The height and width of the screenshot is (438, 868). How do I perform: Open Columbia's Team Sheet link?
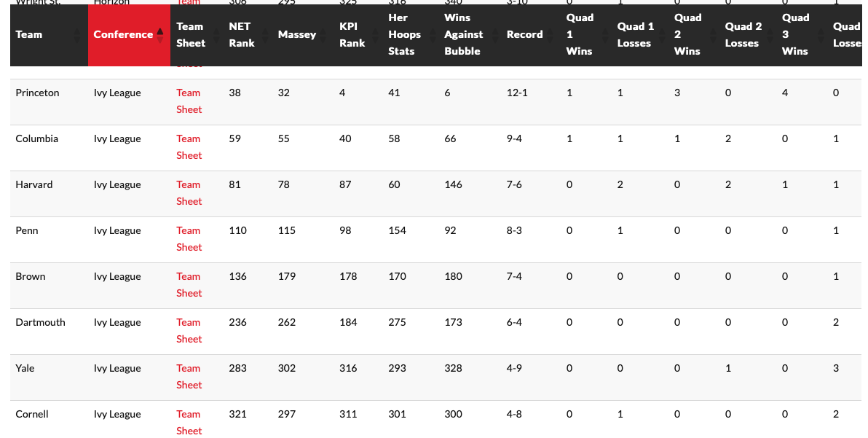(x=189, y=147)
